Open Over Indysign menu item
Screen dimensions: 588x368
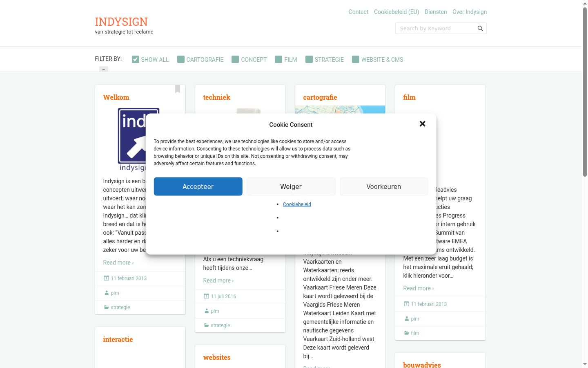click(470, 12)
